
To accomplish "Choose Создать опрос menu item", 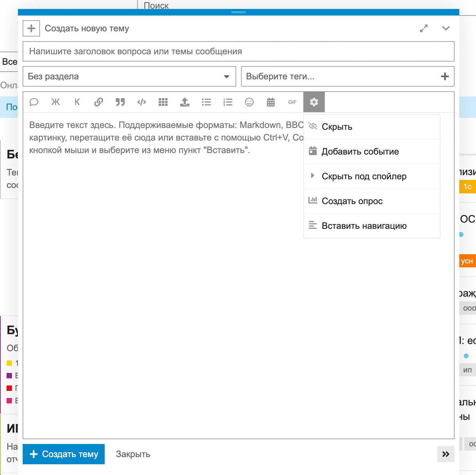I will [372, 201].
